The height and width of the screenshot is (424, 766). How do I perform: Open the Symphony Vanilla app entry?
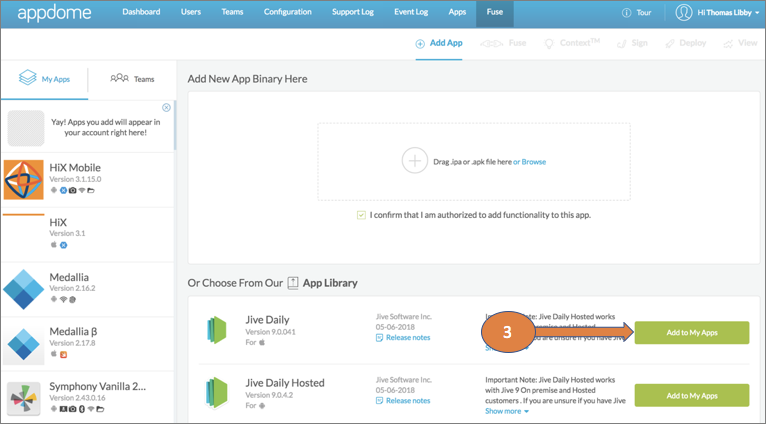click(88, 397)
